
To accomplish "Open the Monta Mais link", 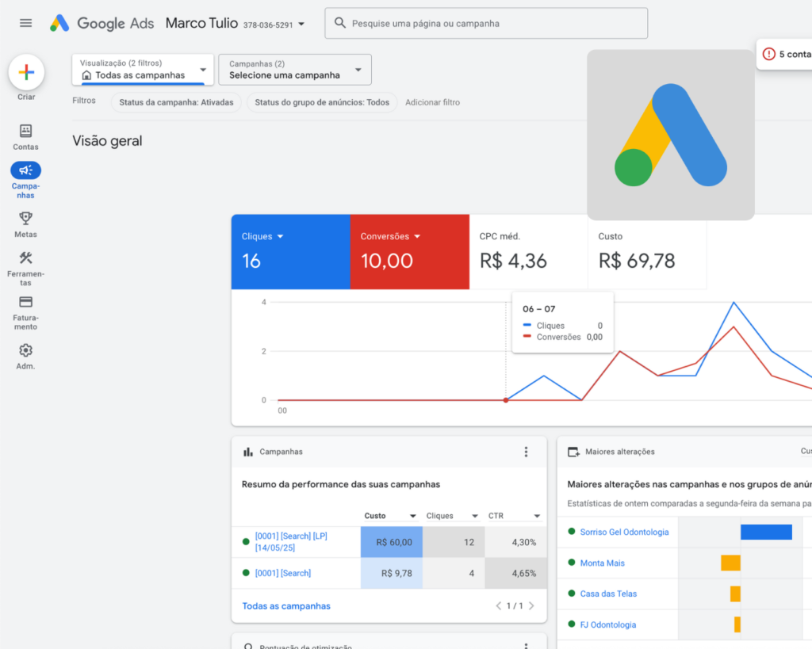I will (x=603, y=563).
